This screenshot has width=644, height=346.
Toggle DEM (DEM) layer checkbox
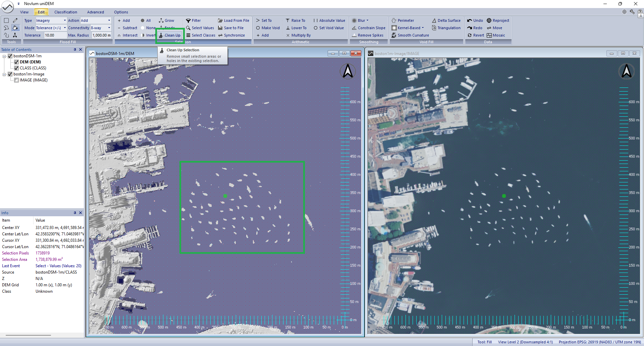(x=16, y=62)
